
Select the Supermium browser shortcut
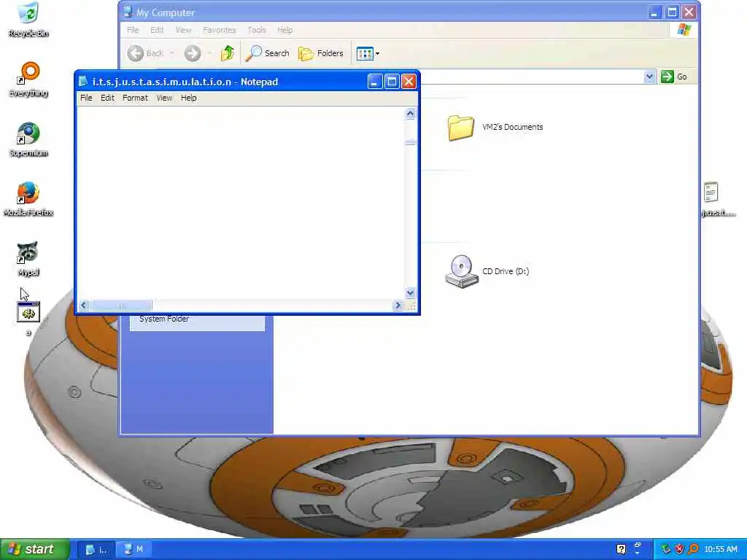pyautogui.click(x=28, y=139)
